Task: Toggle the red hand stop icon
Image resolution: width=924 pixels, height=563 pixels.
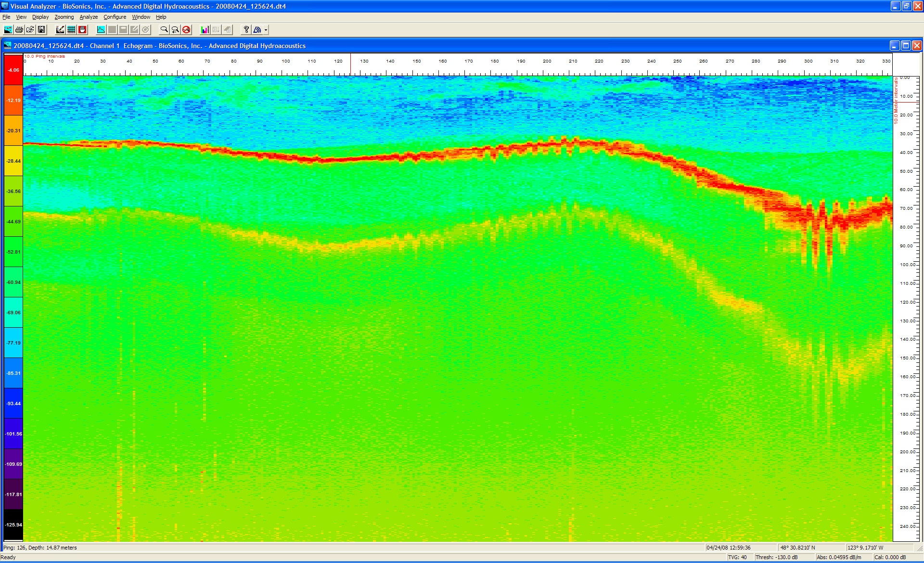Action: pyautogui.click(x=82, y=30)
